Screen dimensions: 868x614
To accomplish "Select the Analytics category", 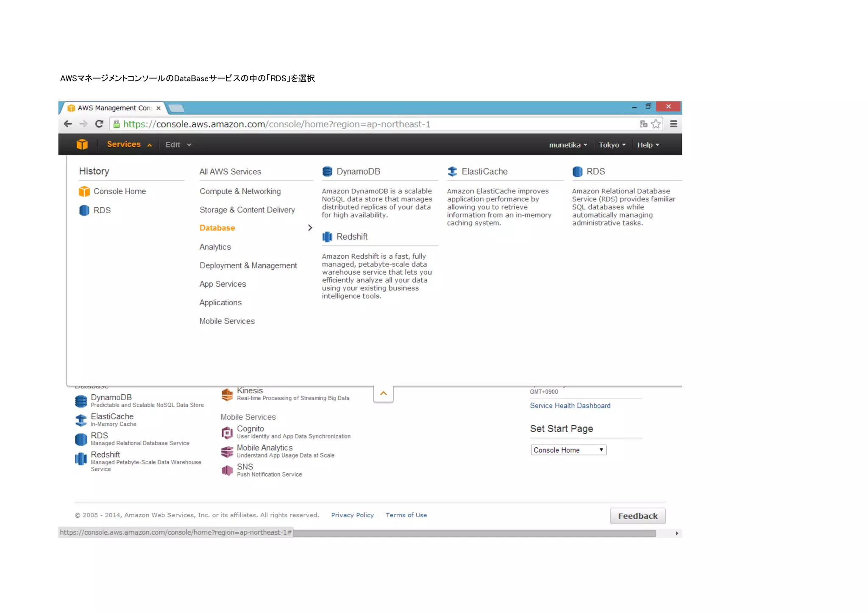I will pos(215,247).
